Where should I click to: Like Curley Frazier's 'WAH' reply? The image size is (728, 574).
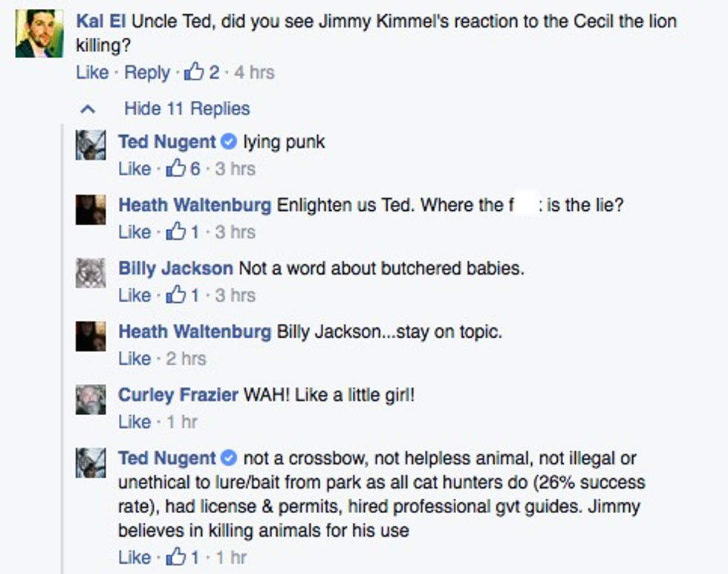134,422
